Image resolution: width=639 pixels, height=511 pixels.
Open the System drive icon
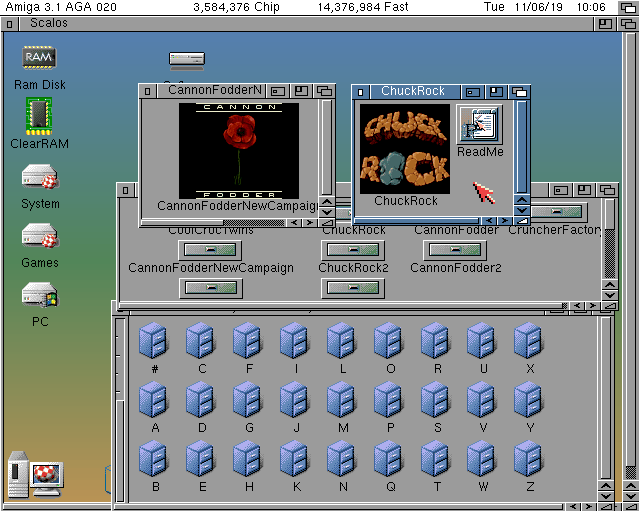40,176
